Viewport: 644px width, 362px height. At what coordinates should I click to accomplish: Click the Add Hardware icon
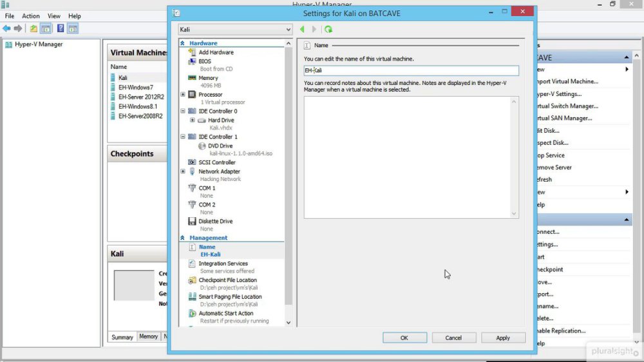192,52
